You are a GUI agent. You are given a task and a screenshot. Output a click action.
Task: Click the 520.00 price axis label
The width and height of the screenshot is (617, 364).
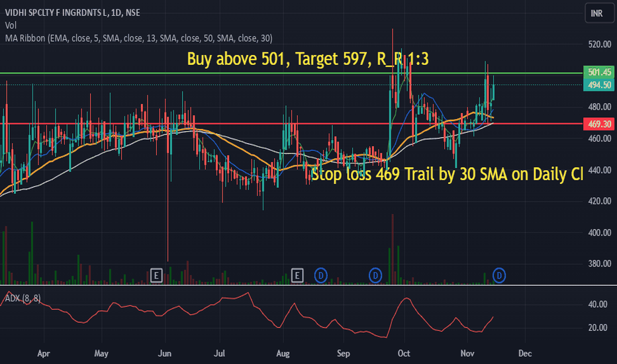(x=600, y=44)
